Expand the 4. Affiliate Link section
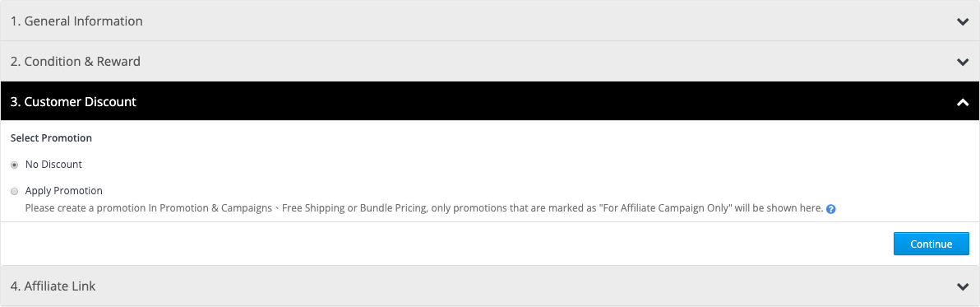Screen dimensions: 980x307 [490, 286]
